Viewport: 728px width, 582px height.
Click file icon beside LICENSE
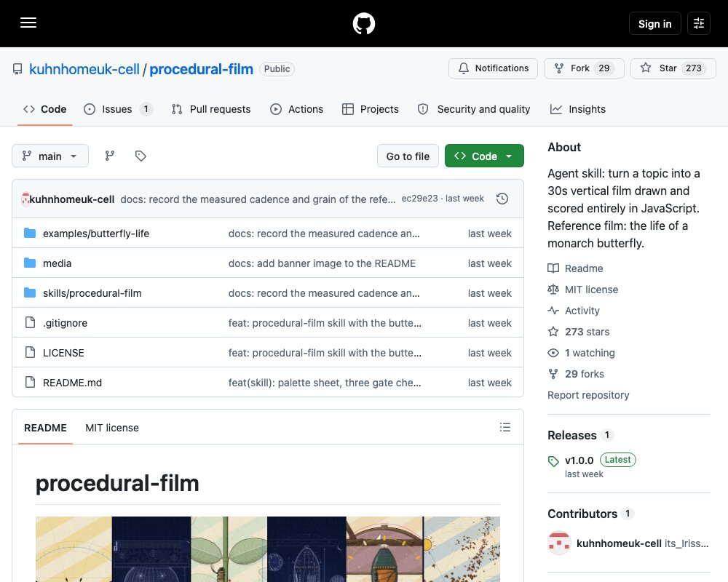coord(30,352)
